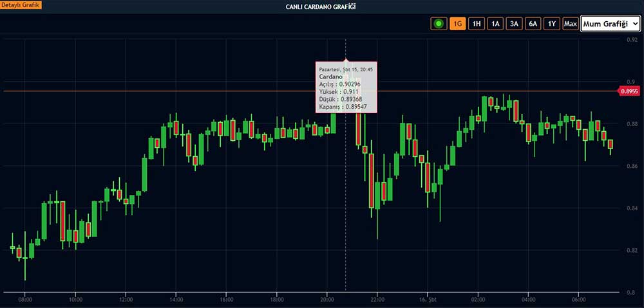This screenshot has width=644, height=308.
Task: Toggle the green live update indicator
Action: 439,24
